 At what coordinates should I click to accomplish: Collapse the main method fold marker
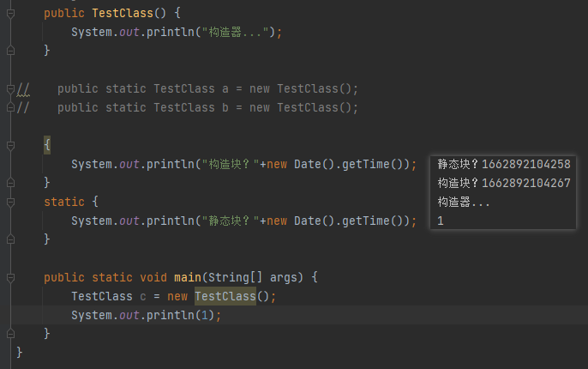(10, 277)
